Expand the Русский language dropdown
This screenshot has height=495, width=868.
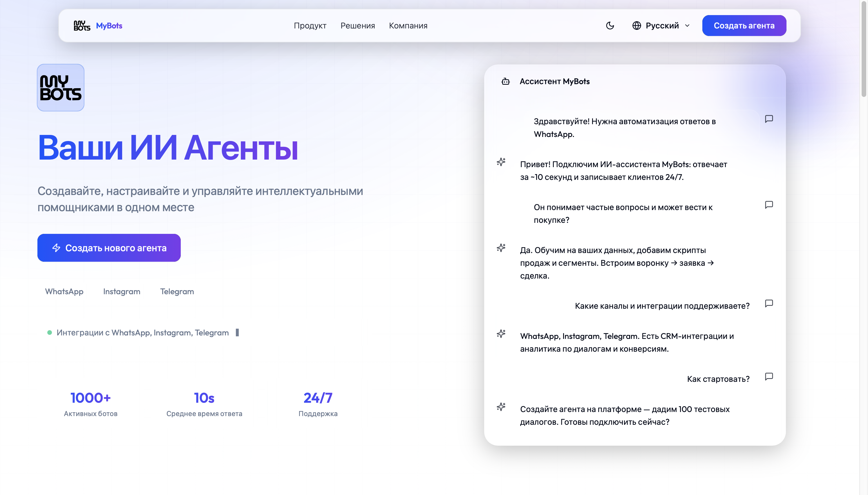coord(662,25)
